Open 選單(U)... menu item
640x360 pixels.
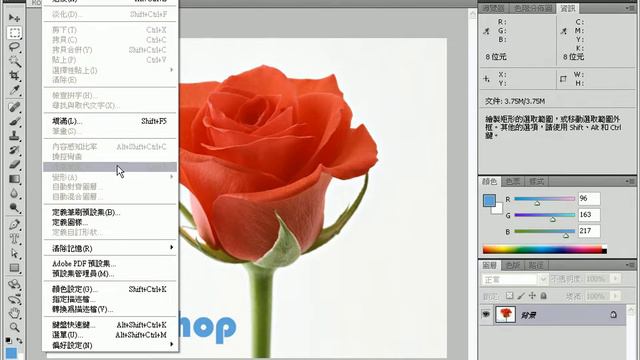coord(110,335)
